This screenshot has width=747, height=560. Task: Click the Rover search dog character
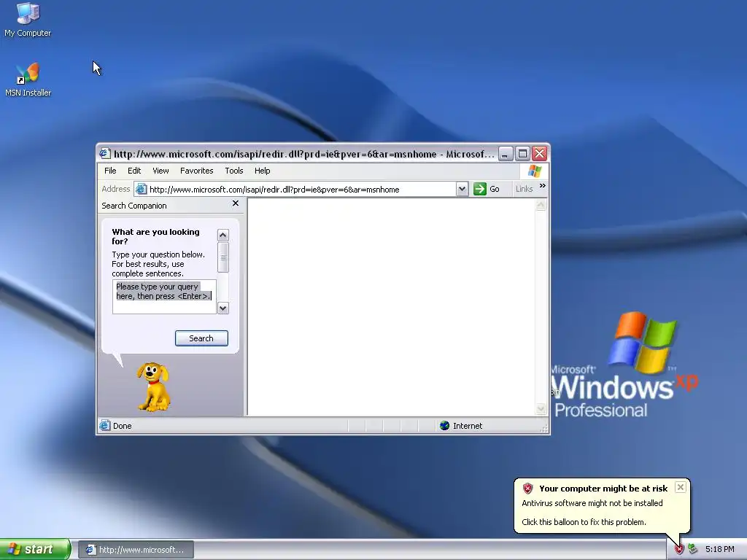(x=154, y=386)
